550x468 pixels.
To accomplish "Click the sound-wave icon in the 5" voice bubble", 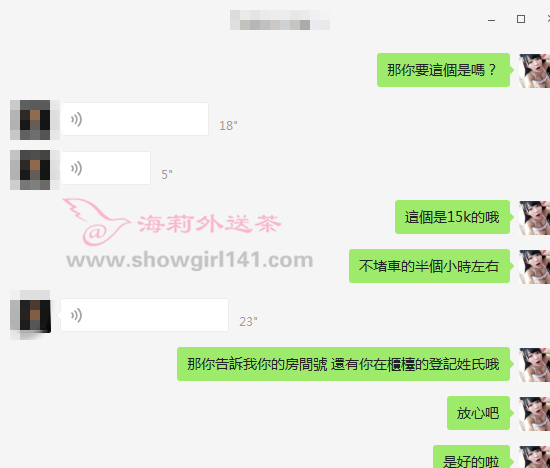I will pyautogui.click(x=76, y=168).
